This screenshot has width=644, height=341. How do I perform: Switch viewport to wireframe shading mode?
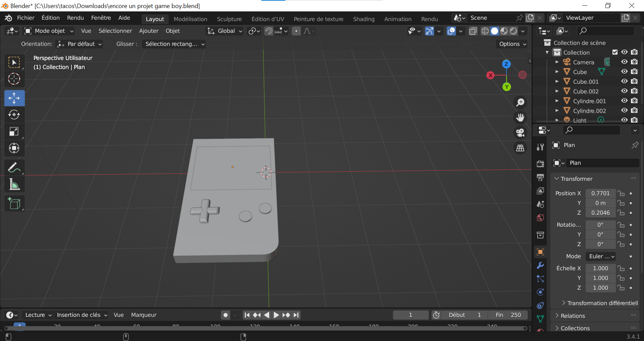pos(485,31)
